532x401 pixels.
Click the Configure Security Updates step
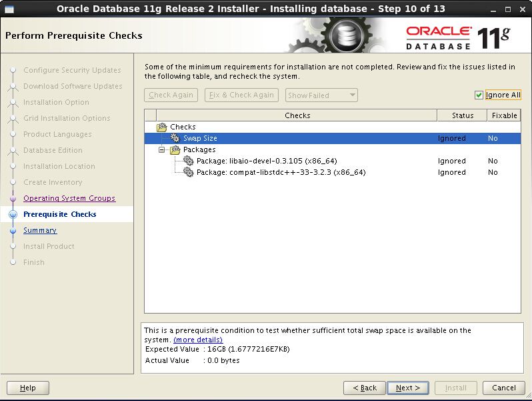pyautogui.click(x=72, y=70)
